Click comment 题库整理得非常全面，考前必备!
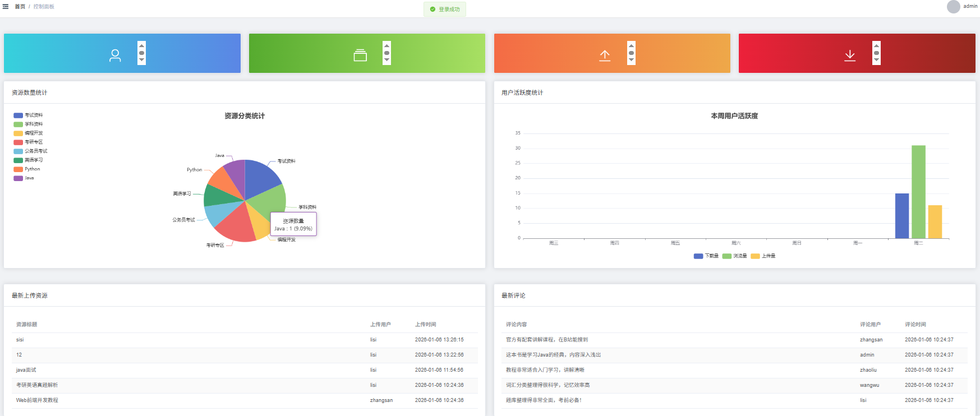This screenshot has width=980, height=416. (x=544, y=400)
